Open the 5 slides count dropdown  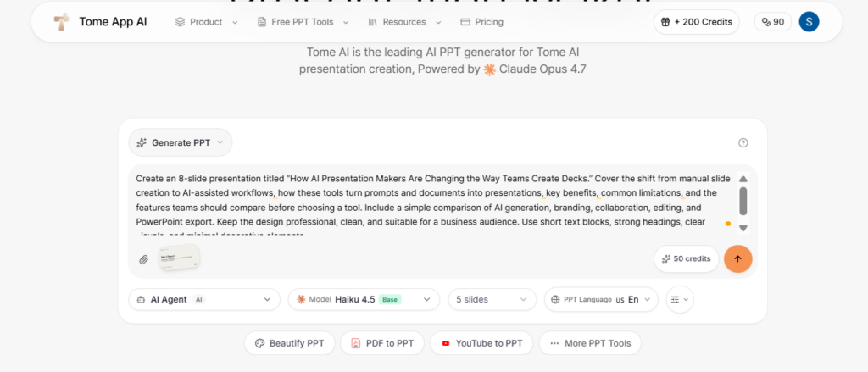[492, 299]
